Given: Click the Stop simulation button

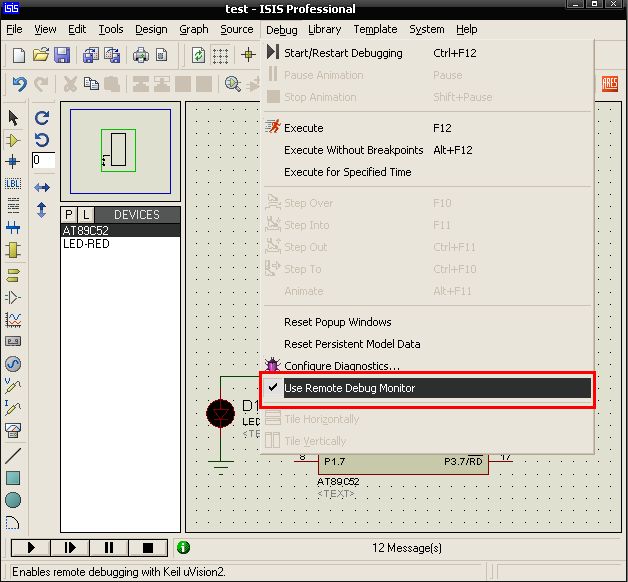Looking at the screenshot, I should coord(147,548).
